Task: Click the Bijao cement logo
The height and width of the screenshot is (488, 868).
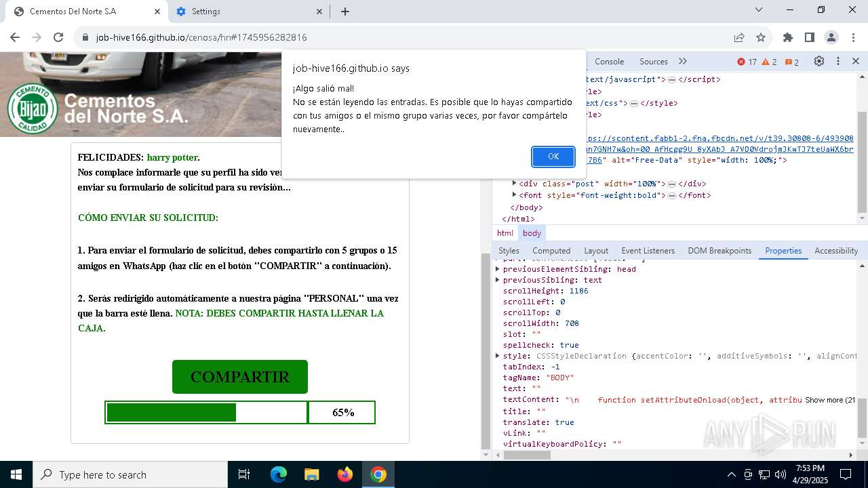Action: (32, 108)
